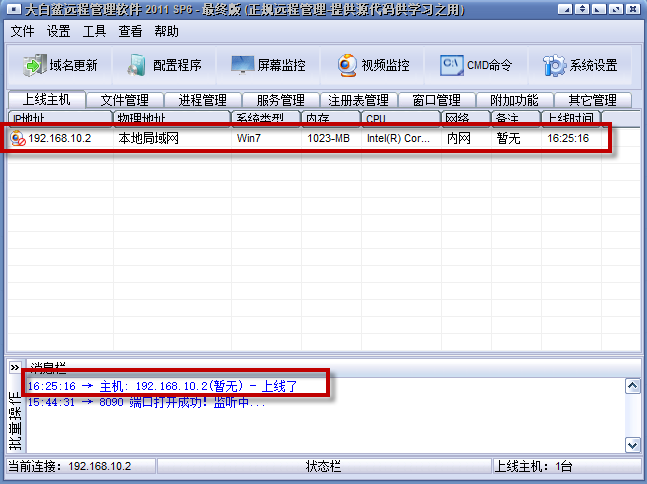Click the title bar application icon
647x484 pixels.
[15, 10]
